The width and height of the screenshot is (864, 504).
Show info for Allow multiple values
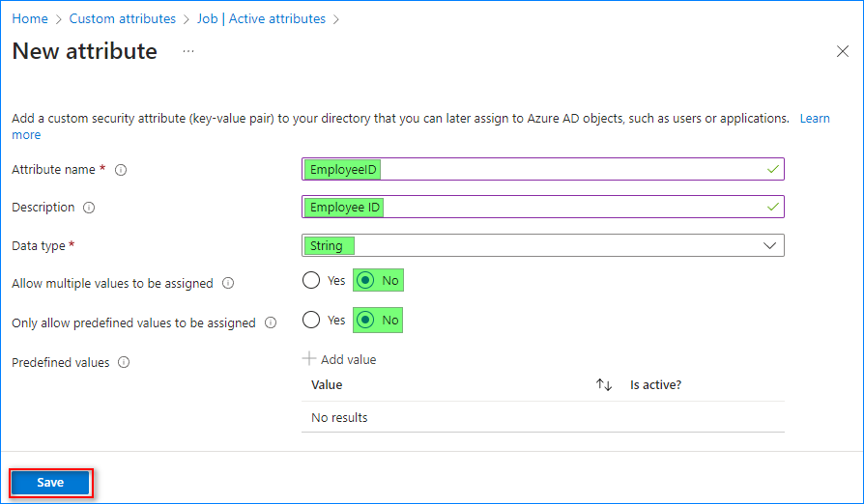(227, 283)
